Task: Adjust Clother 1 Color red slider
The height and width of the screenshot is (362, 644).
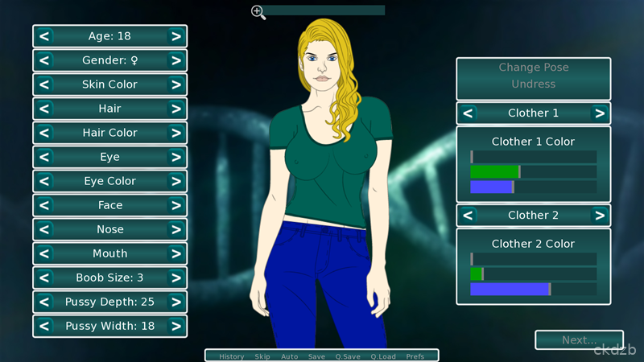Action: [534, 157]
